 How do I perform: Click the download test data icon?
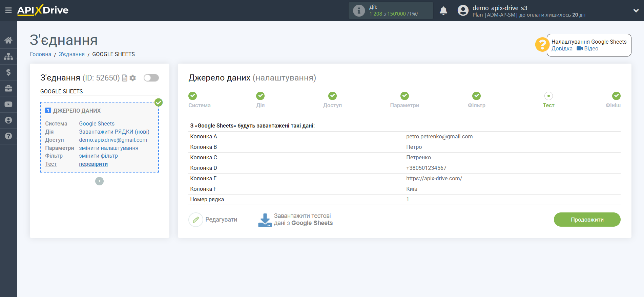click(x=265, y=220)
